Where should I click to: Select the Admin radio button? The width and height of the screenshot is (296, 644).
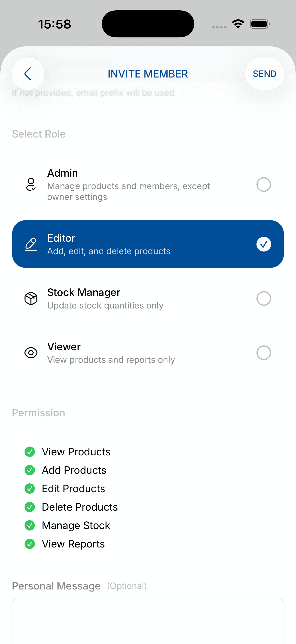pyautogui.click(x=264, y=184)
